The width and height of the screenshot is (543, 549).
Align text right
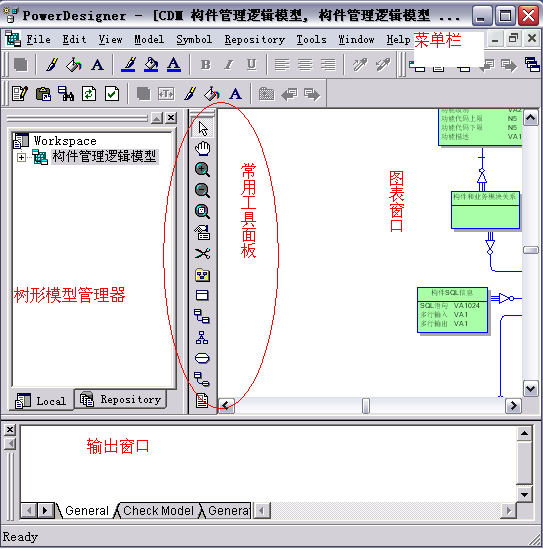pyautogui.click(x=328, y=65)
